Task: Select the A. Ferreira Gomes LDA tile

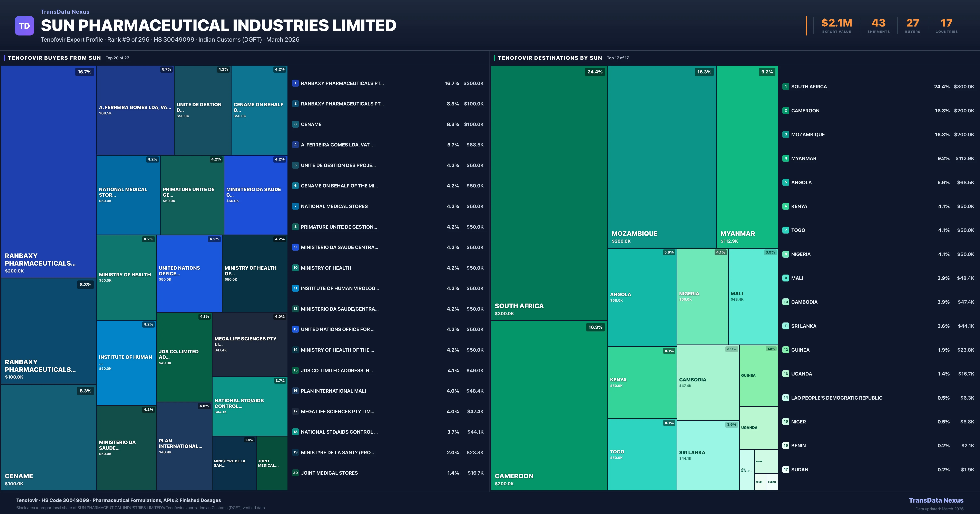Action: [135, 110]
